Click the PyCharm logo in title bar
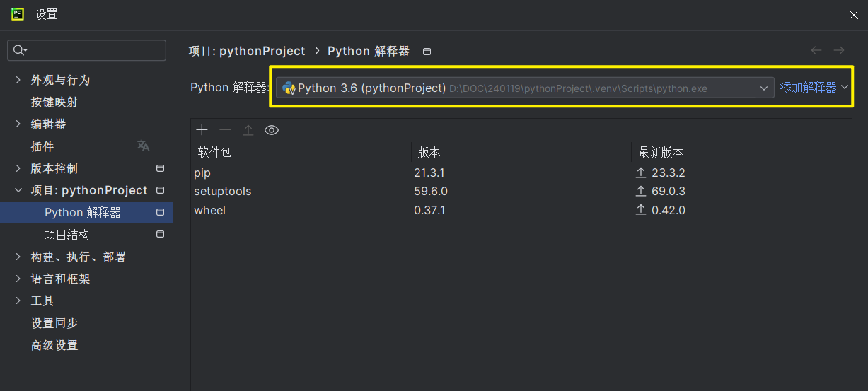The image size is (868, 391). (18, 13)
